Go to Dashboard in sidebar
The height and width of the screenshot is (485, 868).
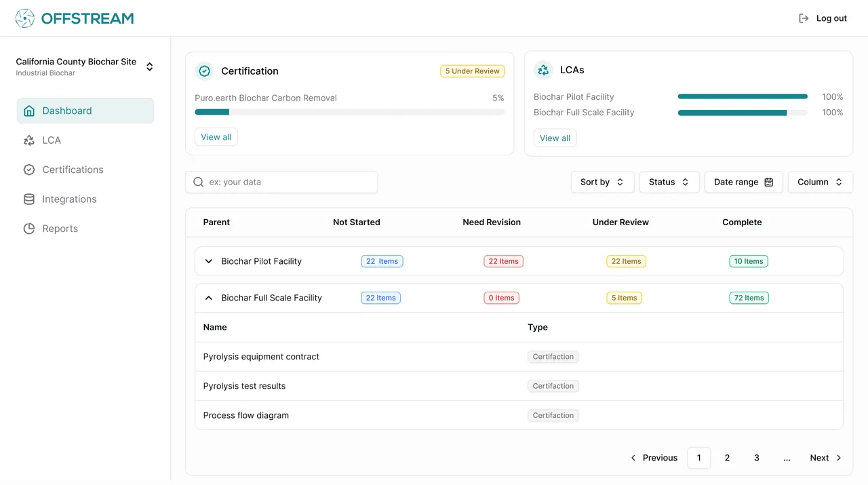click(85, 111)
